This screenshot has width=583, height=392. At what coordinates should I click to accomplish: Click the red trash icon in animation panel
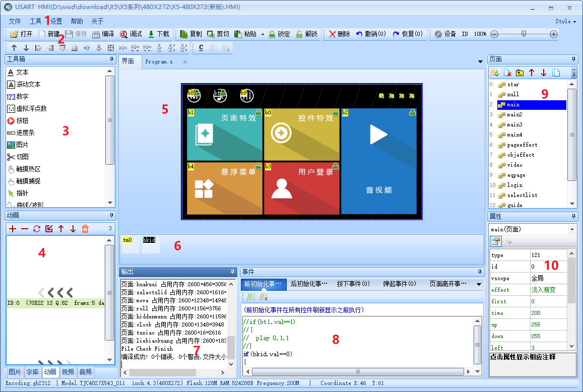pyautogui.click(x=85, y=229)
